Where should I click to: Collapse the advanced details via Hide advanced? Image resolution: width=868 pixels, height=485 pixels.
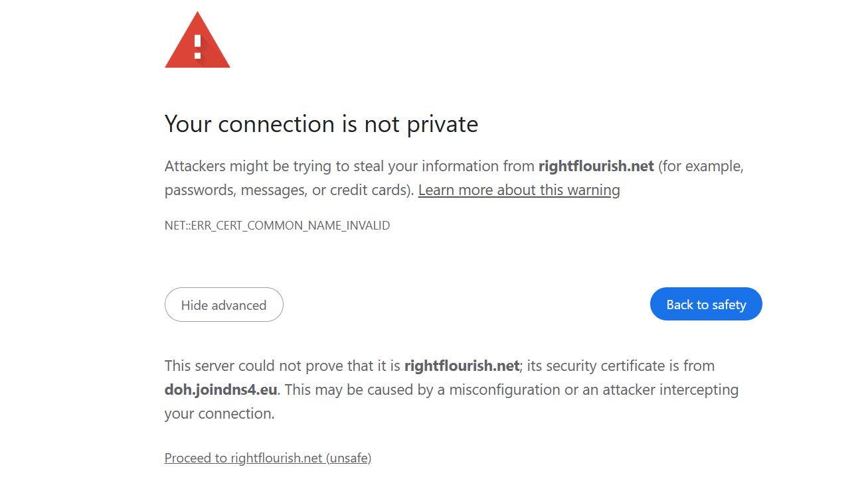[224, 305]
